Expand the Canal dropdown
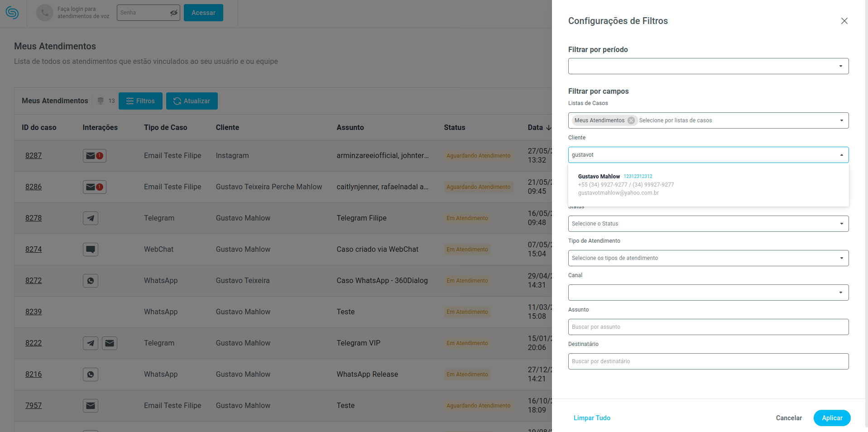 pos(708,293)
